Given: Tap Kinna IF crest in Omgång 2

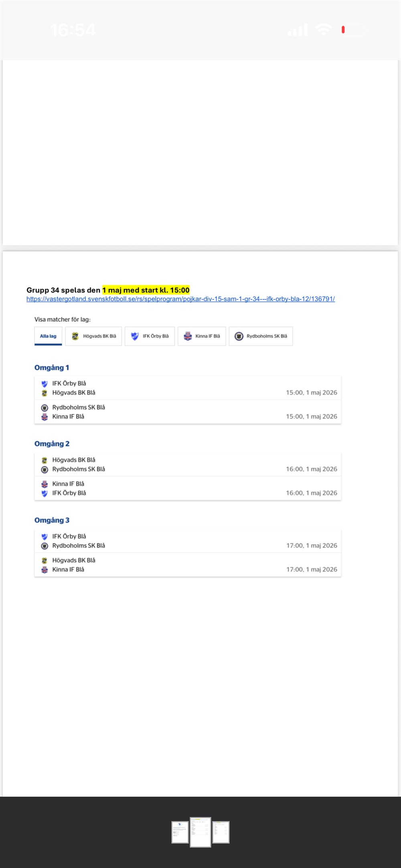Looking at the screenshot, I should point(45,484).
